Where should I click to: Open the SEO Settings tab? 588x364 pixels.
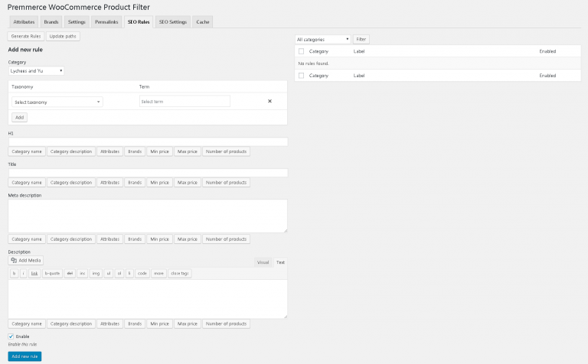pos(173,21)
